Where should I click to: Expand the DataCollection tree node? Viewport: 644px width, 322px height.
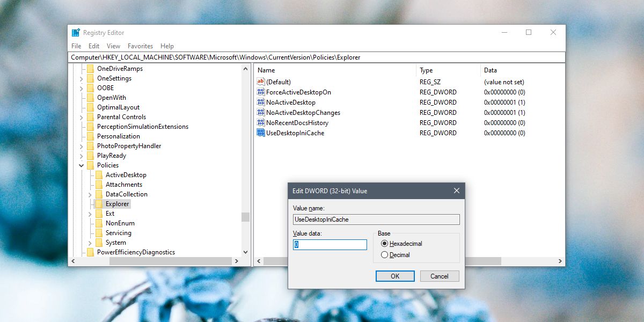90,194
